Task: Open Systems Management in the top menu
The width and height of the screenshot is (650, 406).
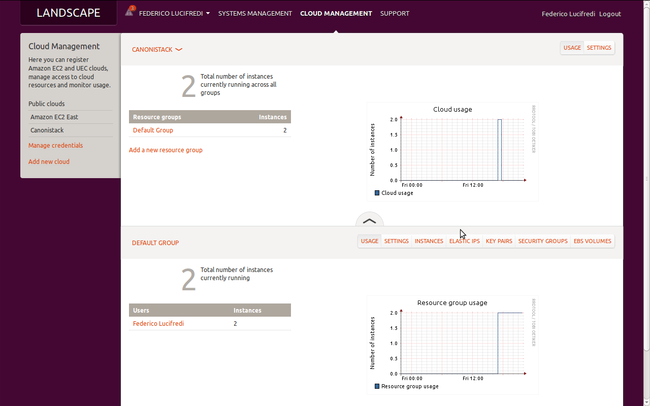Action: 255,14
